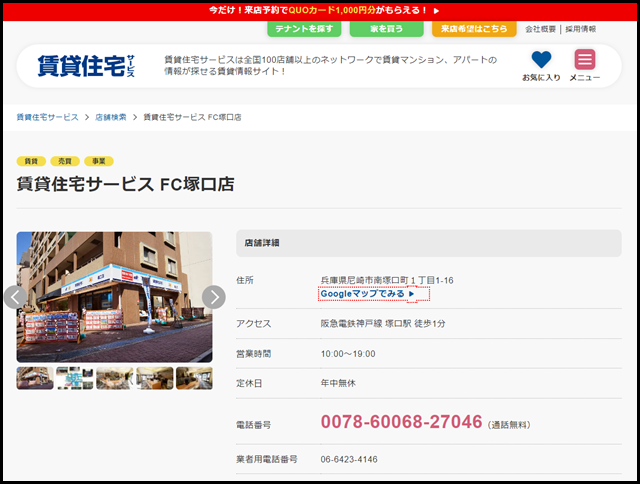Image resolution: width=640 pixels, height=484 pixels.
Task: Click business hours 10:00～19:00
Action: pos(348,354)
